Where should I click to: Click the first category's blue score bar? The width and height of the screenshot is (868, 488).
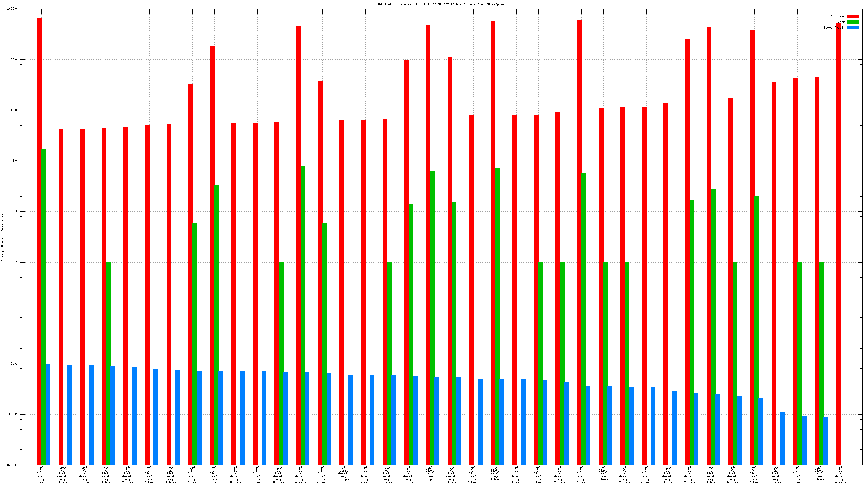[48, 414]
